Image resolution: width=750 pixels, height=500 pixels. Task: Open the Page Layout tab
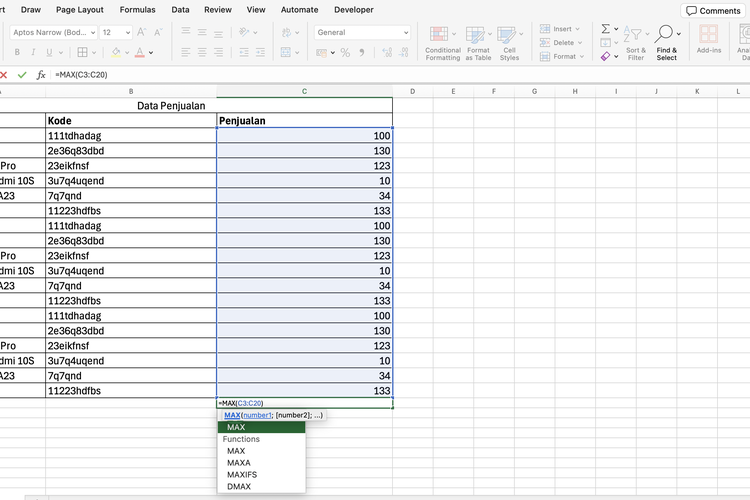pos(80,9)
